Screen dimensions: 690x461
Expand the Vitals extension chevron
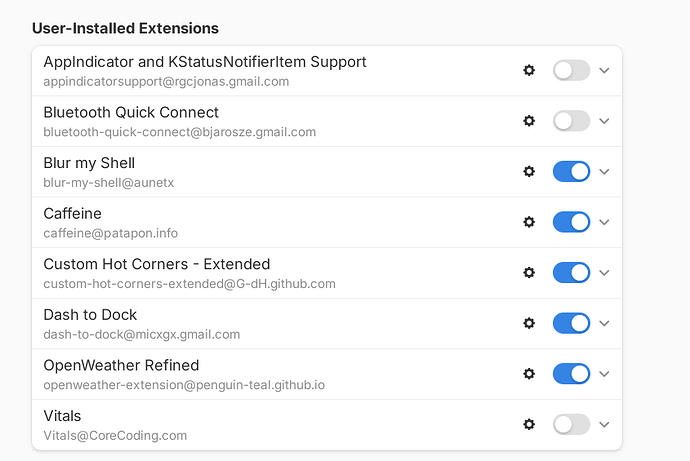pyautogui.click(x=604, y=424)
